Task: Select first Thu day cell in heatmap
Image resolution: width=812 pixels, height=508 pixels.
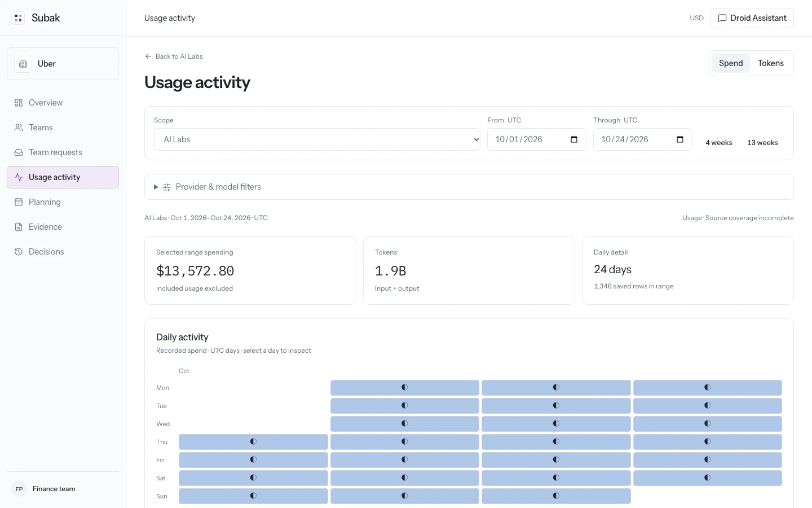Action: pyautogui.click(x=253, y=442)
